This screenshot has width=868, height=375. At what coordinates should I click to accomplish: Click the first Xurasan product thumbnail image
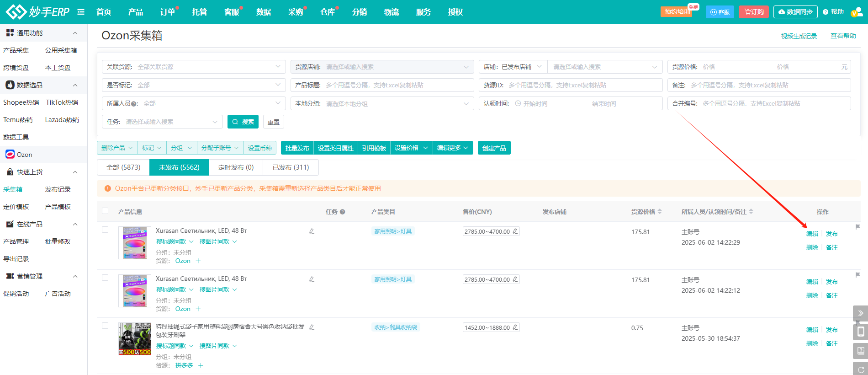click(135, 243)
